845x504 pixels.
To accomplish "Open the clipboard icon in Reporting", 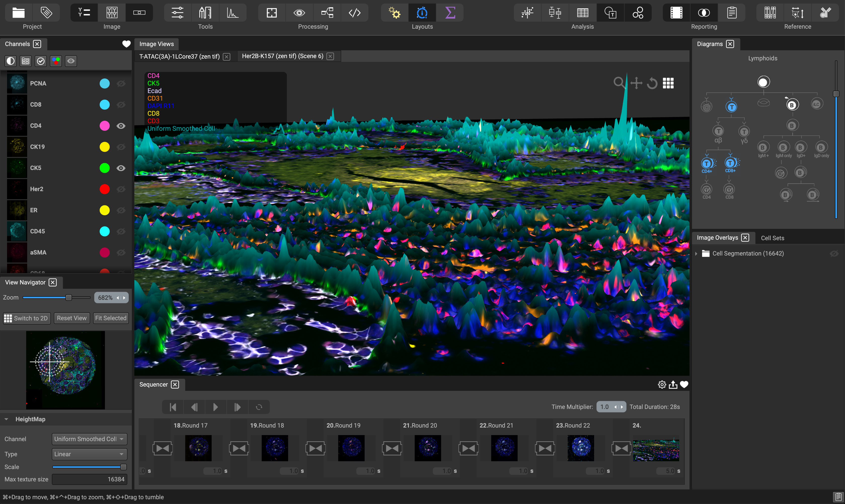I will tap(732, 13).
